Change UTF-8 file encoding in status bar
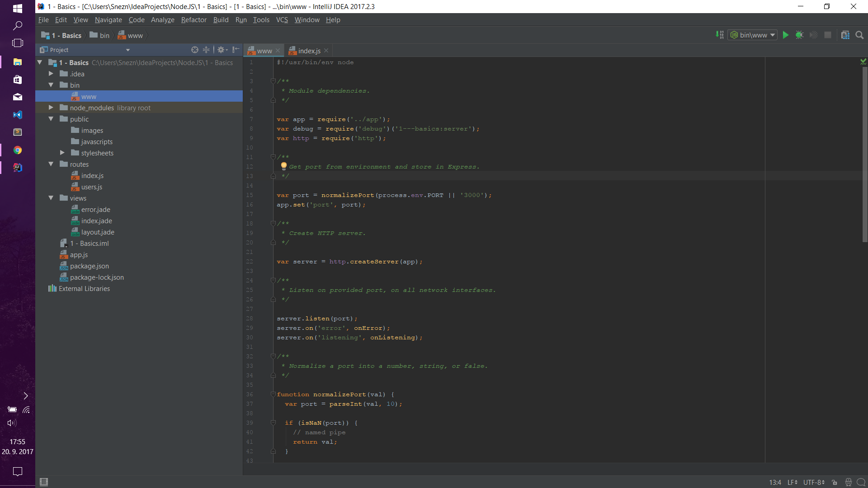868x488 pixels. (x=814, y=483)
